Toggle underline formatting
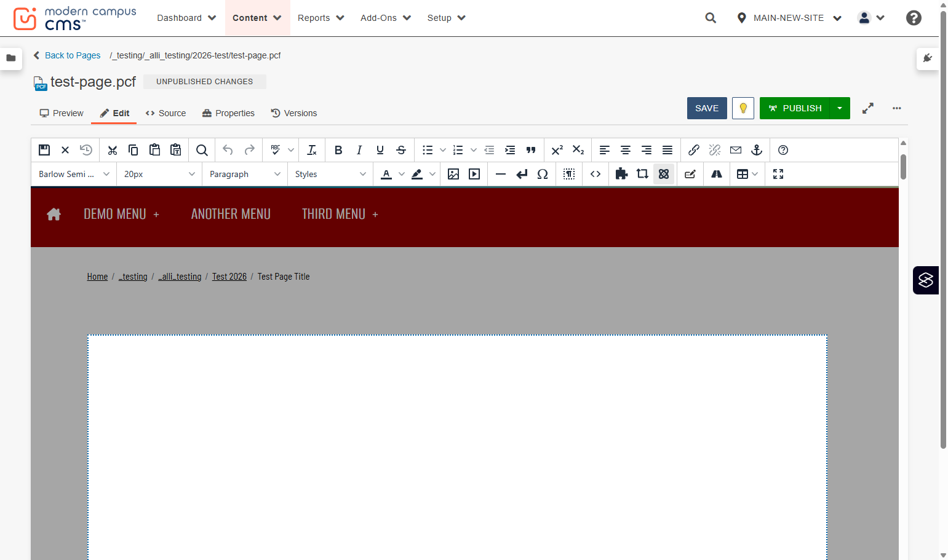 (380, 150)
